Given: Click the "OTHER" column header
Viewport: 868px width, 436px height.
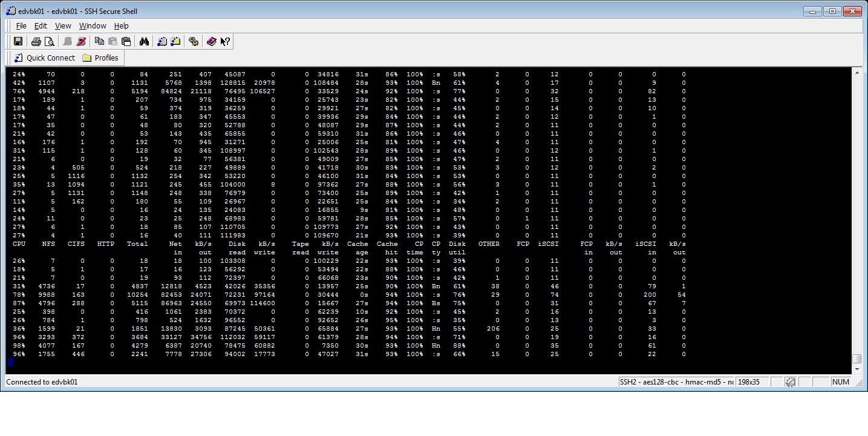Looking at the screenshot, I should (x=489, y=244).
